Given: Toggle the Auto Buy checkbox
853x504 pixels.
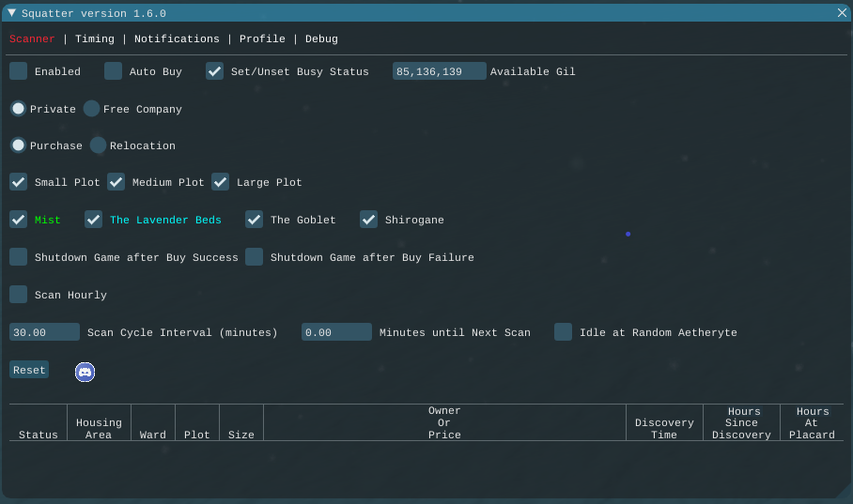Looking at the screenshot, I should (113, 71).
